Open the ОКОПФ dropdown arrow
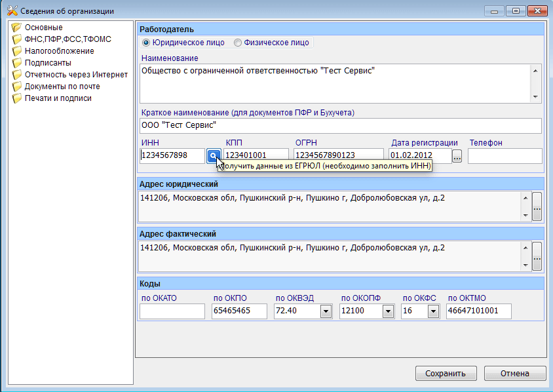 (x=388, y=311)
